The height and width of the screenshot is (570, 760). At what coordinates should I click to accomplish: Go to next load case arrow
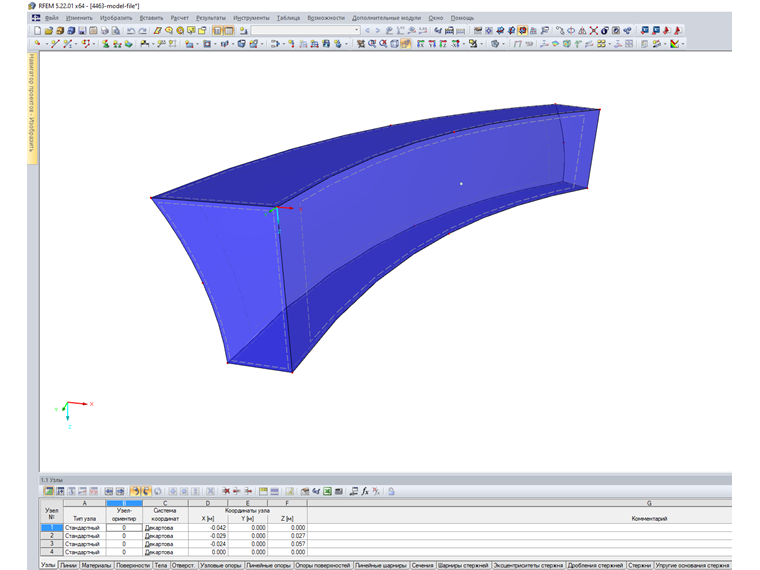[378, 31]
